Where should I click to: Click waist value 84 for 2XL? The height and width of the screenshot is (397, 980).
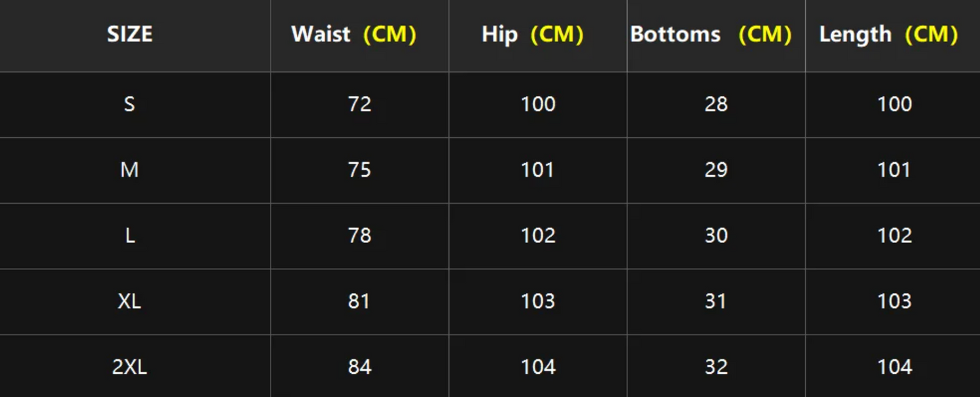point(359,367)
